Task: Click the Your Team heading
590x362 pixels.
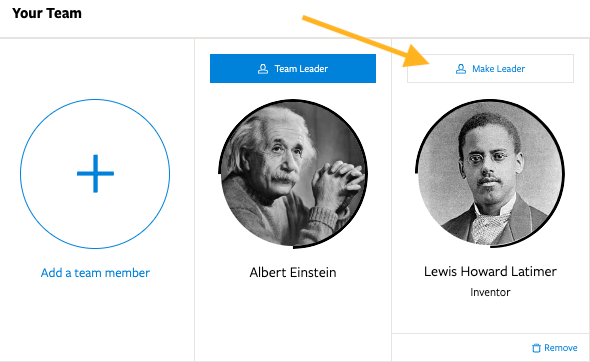Action: (47, 13)
